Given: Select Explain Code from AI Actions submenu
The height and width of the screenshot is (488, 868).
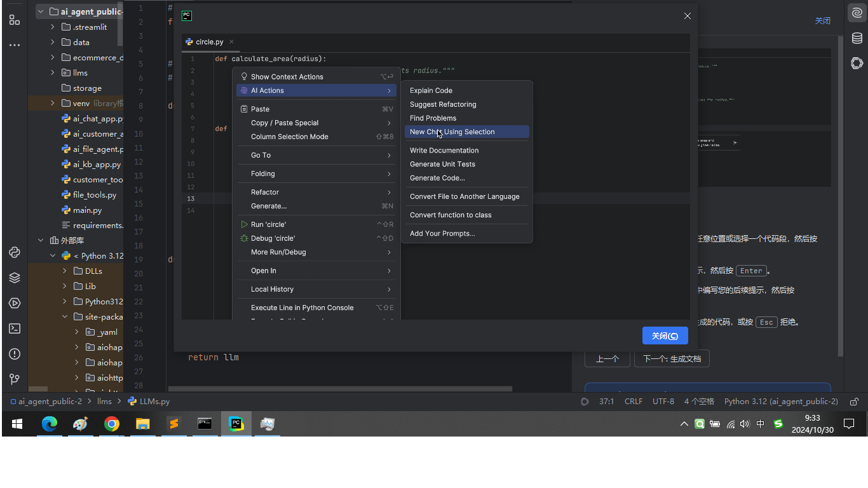Looking at the screenshot, I should pos(431,90).
